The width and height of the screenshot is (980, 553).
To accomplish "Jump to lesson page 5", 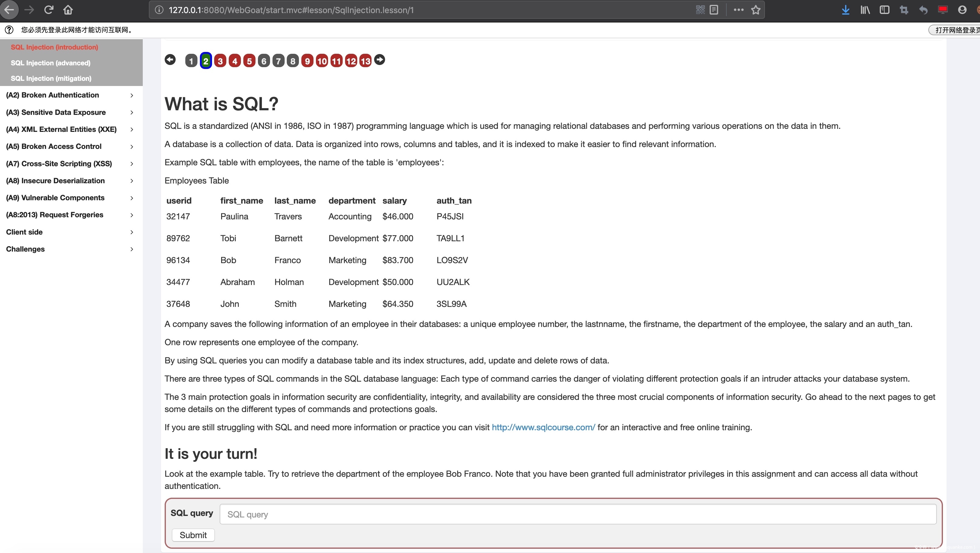I will (249, 61).
